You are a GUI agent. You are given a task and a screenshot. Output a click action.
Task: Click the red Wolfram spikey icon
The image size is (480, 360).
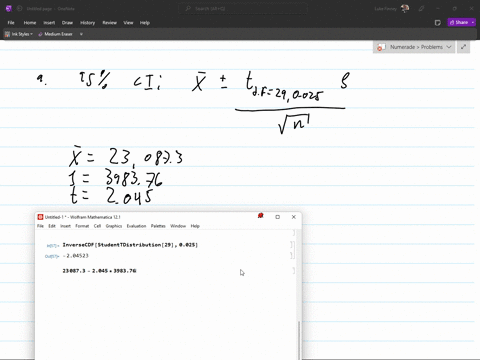[260, 216]
